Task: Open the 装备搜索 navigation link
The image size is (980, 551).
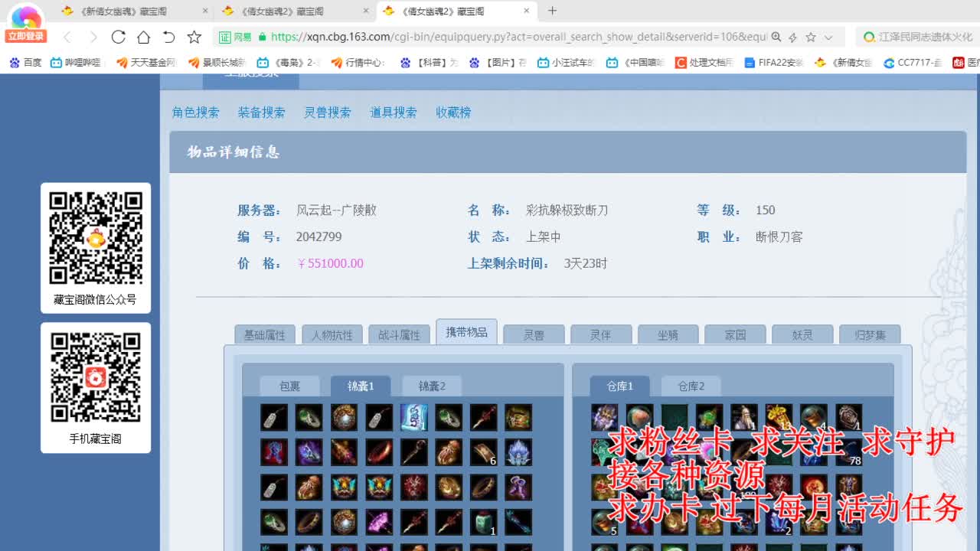Action: pyautogui.click(x=262, y=112)
